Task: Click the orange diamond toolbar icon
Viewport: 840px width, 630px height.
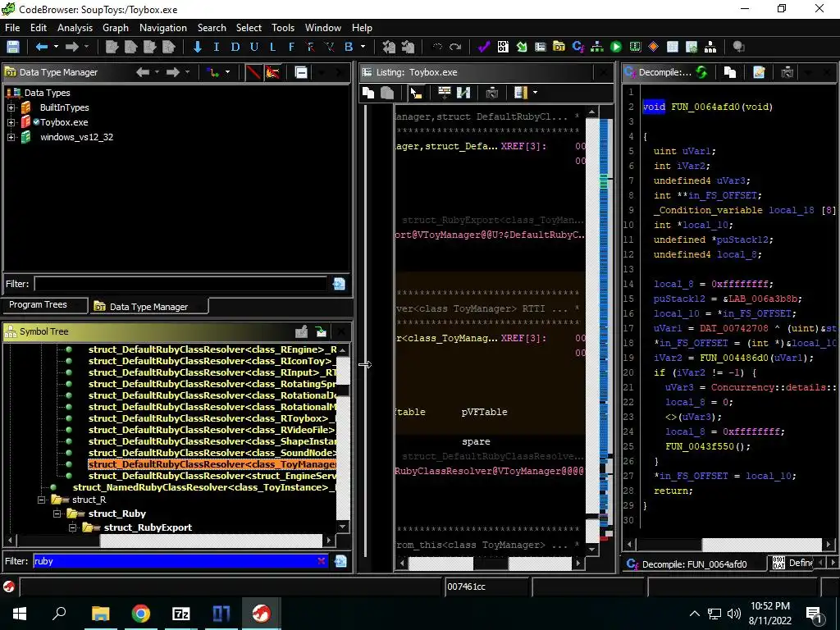Action: [653, 47]
